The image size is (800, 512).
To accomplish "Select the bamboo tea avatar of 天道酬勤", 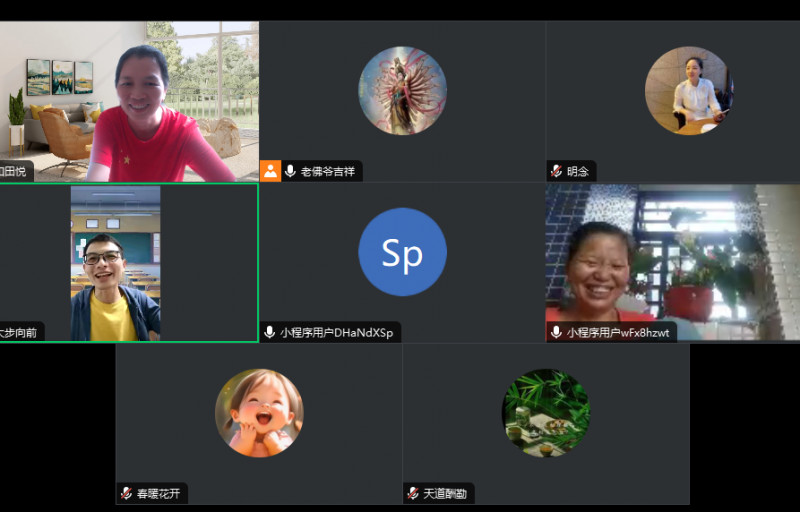I will click(x=545, y=413).
